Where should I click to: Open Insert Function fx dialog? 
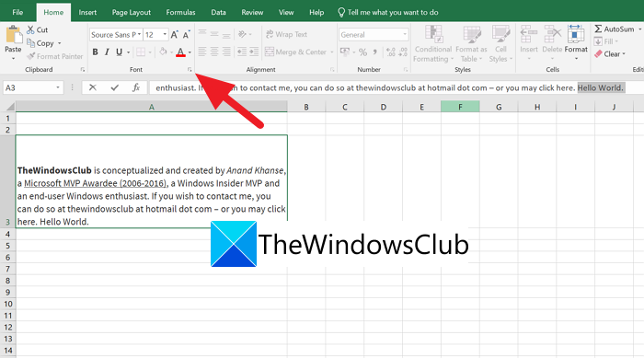coord(136,87)
